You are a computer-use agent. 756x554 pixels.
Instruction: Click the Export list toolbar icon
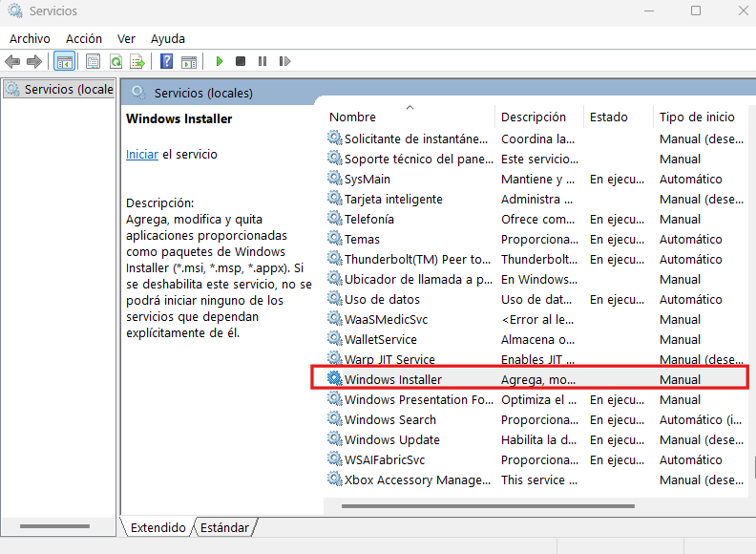click(x=137, y=61)
